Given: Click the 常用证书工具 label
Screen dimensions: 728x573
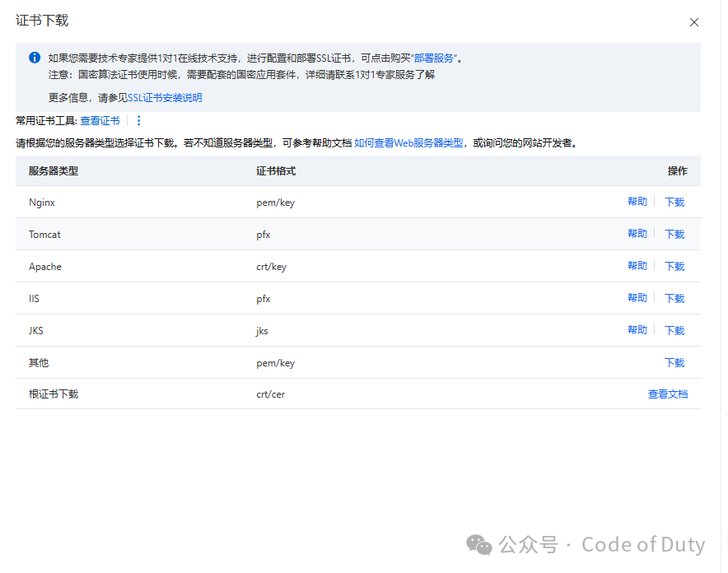Looking at the screenshot, I should [46, 121].
